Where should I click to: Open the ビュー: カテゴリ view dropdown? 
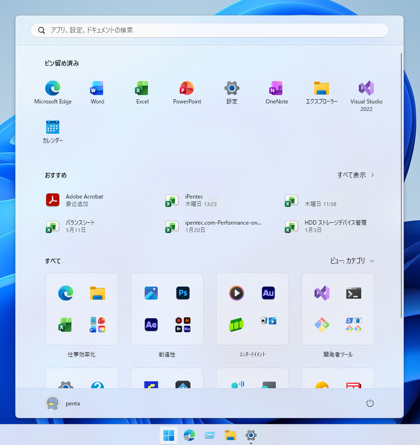pos(352,261)
